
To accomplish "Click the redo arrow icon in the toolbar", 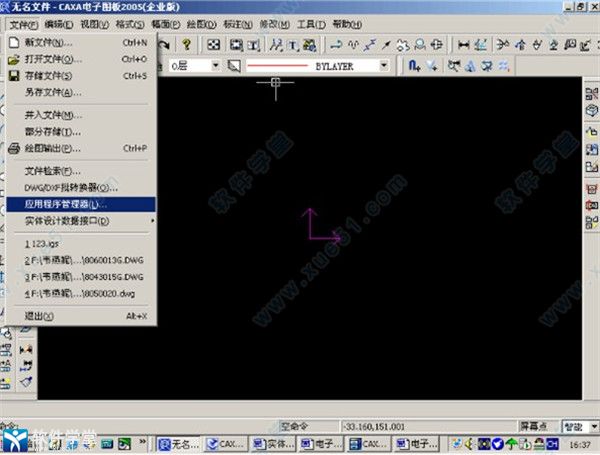I will pyautogui.click(x=165, y=44).
